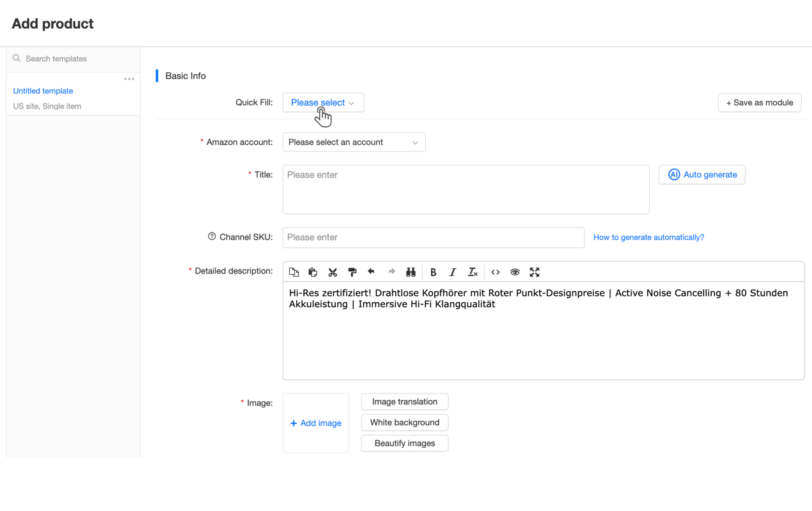Undo the last edit in the description editor
812x511 pixels.
(x=372, y=271)
